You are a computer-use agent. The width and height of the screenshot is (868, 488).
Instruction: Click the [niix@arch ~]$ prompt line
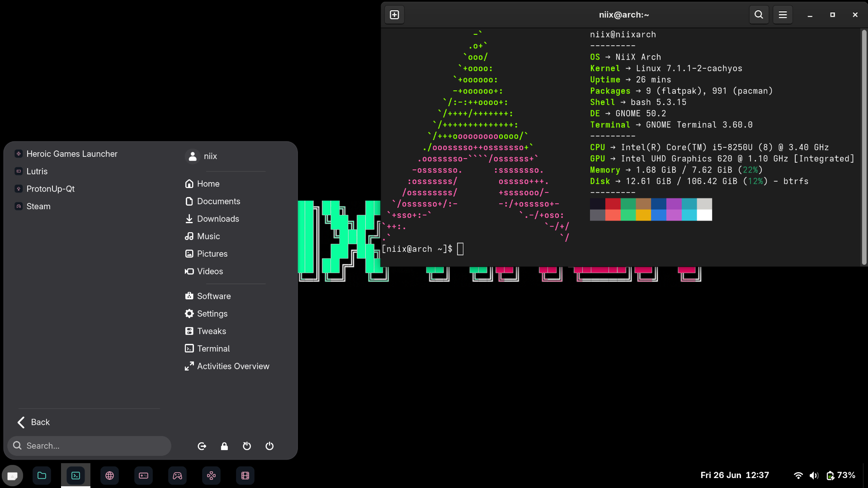click(417, 249)
